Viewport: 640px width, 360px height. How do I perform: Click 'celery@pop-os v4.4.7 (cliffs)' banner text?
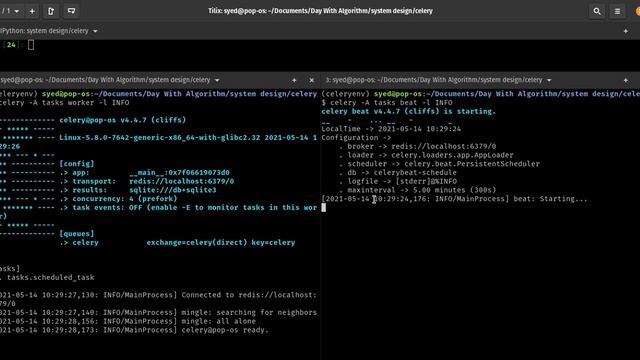(122, 120)
